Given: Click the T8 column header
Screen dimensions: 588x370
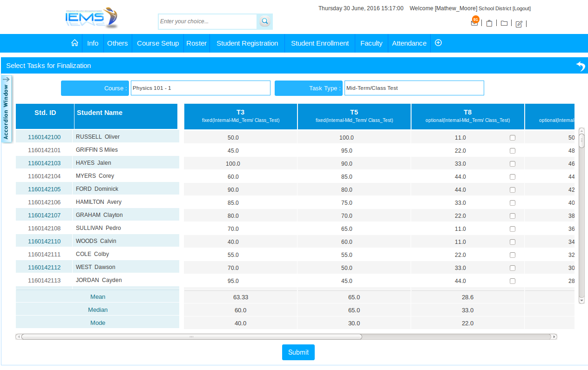Looking at the screenshot, I should 468,116.
